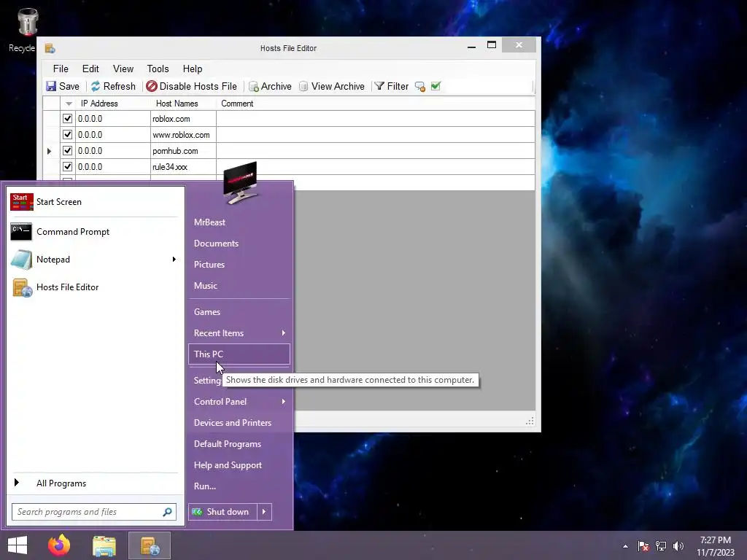Expand Notepad's recent files arrow
747x560 pixels.
[174, 260]
